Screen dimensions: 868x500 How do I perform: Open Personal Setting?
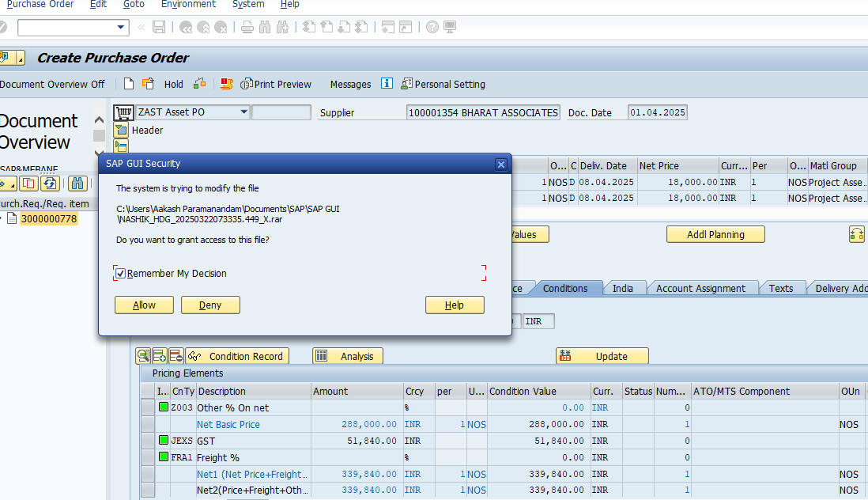(443, 84)
